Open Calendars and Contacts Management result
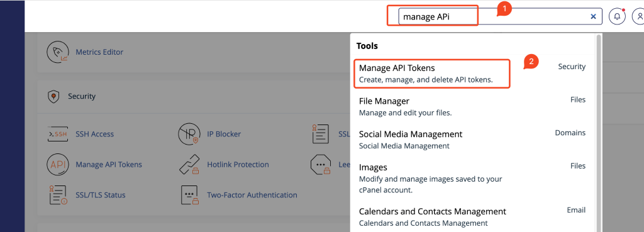This screenshot has width=644, height=232. (472, 217)
